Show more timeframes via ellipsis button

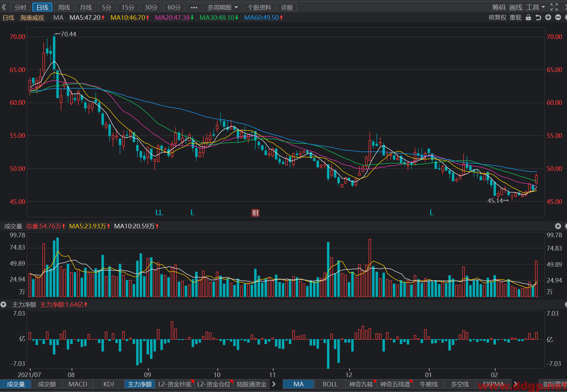click(194, 7)
